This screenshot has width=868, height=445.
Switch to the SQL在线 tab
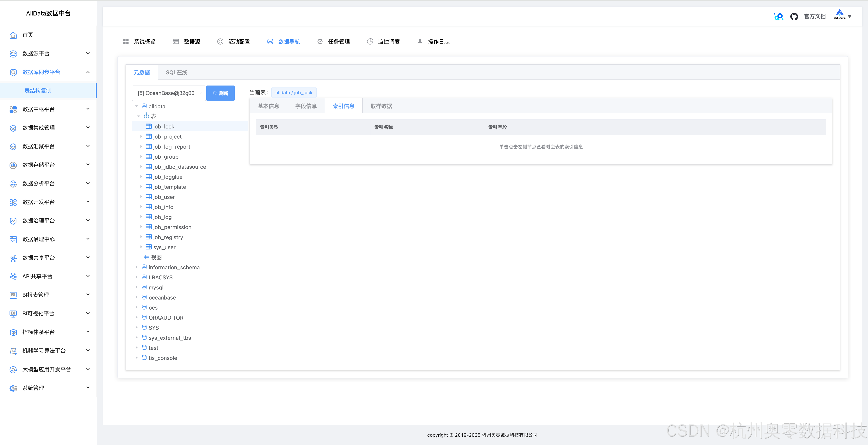pos(176,72)
